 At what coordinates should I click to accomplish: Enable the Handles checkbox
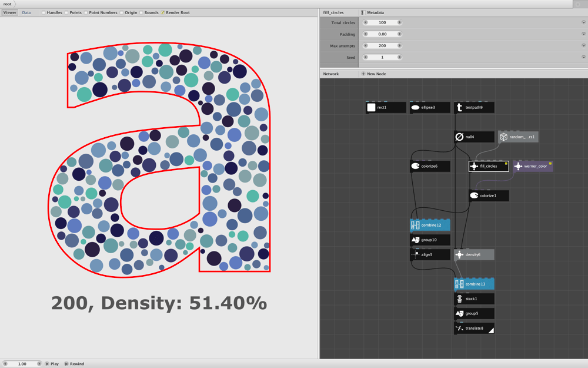[x=44, y=13]
